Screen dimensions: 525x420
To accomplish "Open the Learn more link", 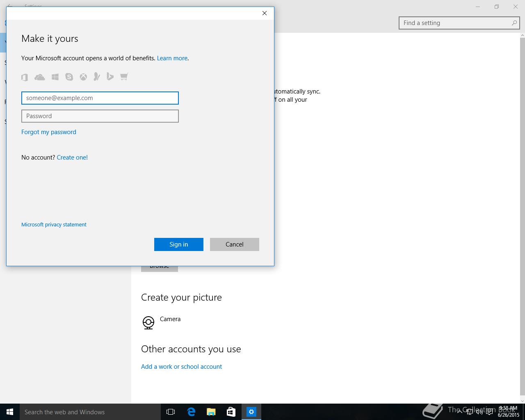I will [x=172, y=58].
